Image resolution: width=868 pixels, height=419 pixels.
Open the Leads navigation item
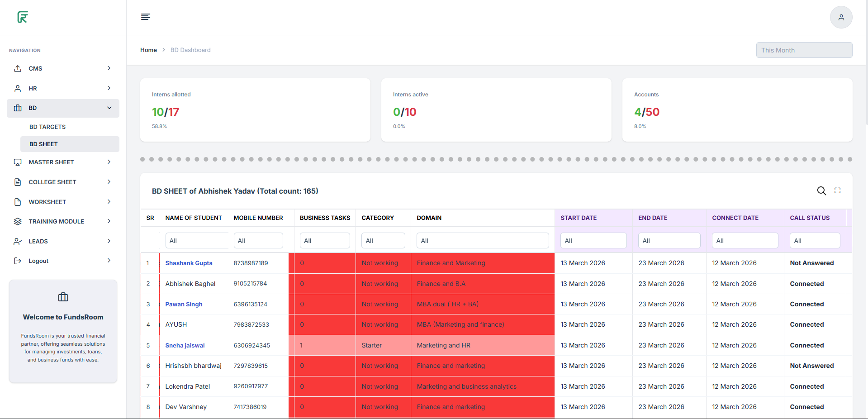[x=38, y=241]
